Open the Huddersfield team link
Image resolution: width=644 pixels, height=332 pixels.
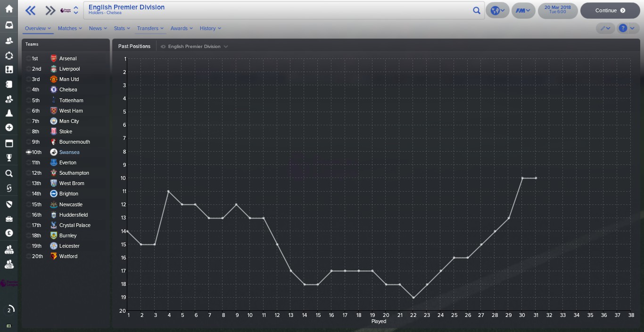(74, 215)
